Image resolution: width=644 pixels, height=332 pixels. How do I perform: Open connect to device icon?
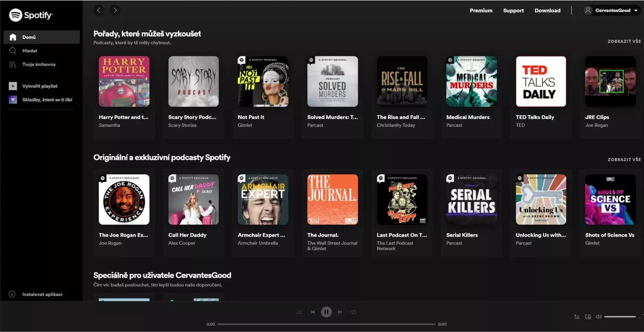click(x=588, y=317)
